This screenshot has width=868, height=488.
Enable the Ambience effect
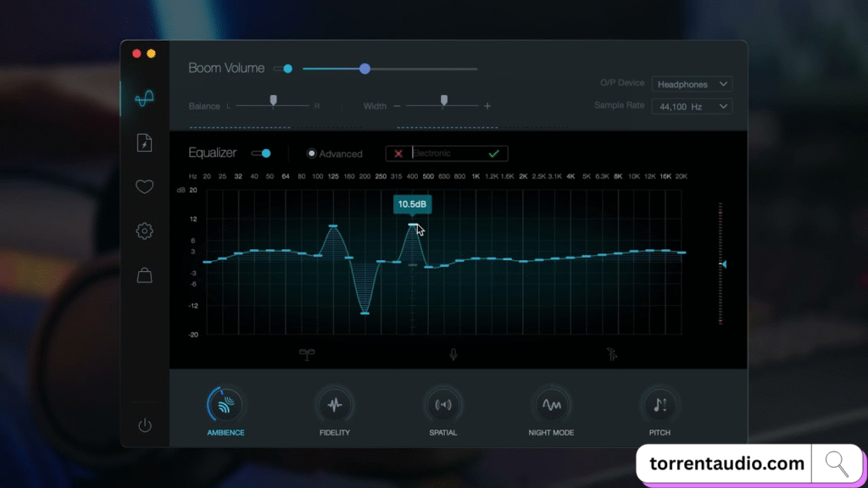click(225, 405)
